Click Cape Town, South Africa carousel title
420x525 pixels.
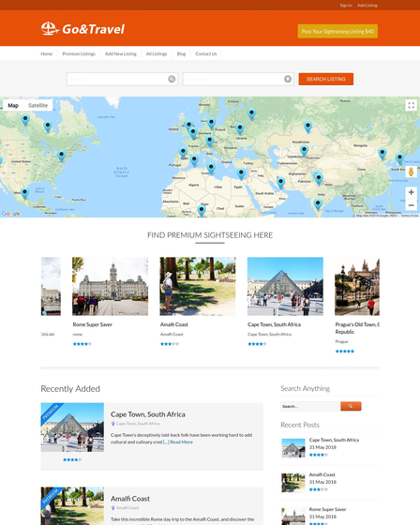[x=275, y=324]
